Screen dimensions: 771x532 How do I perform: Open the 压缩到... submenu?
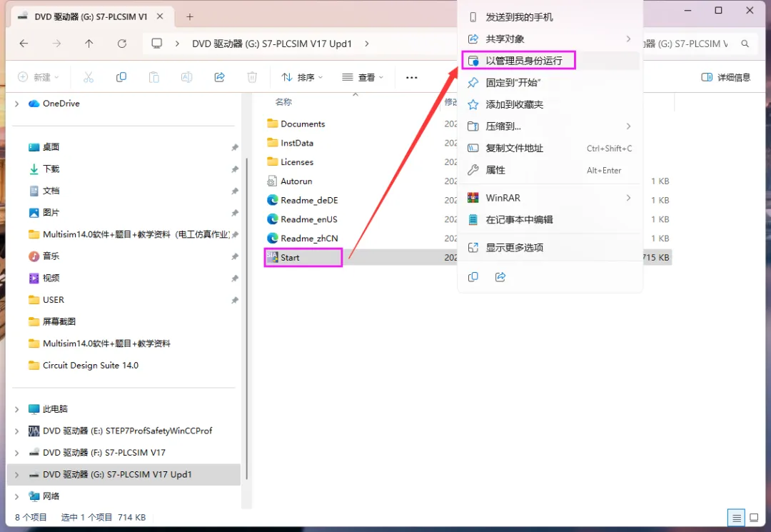pyautogui.click(x=550, y=126)
